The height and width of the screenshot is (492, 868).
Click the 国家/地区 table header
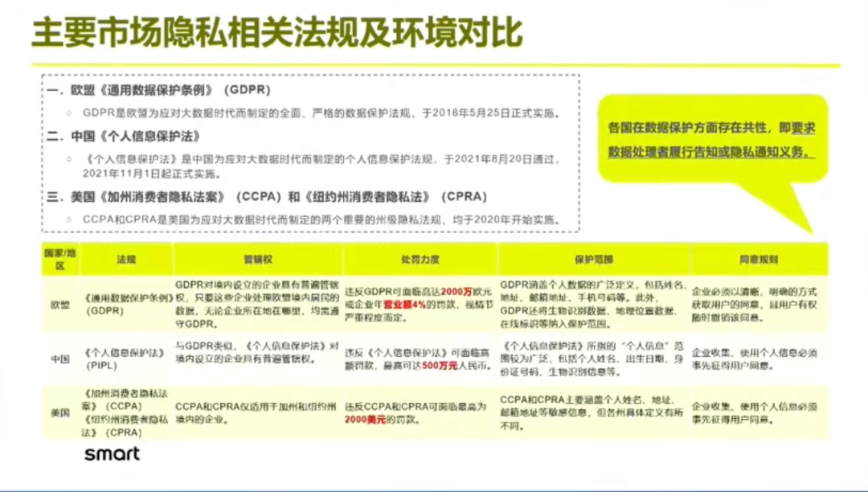[59, 259]
